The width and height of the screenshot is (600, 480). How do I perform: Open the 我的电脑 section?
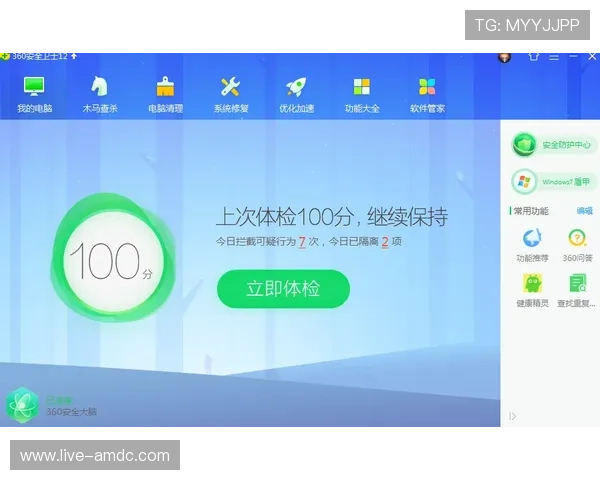click(34, 95)
